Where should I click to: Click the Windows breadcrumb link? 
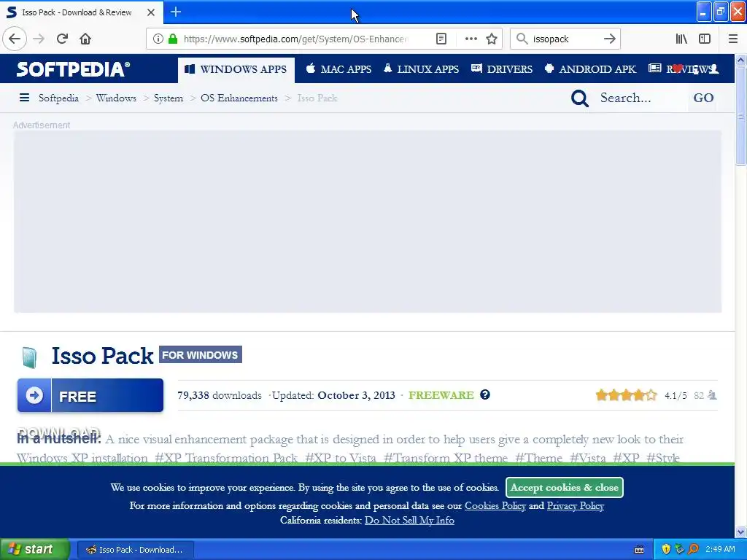(x=116, y=98)
